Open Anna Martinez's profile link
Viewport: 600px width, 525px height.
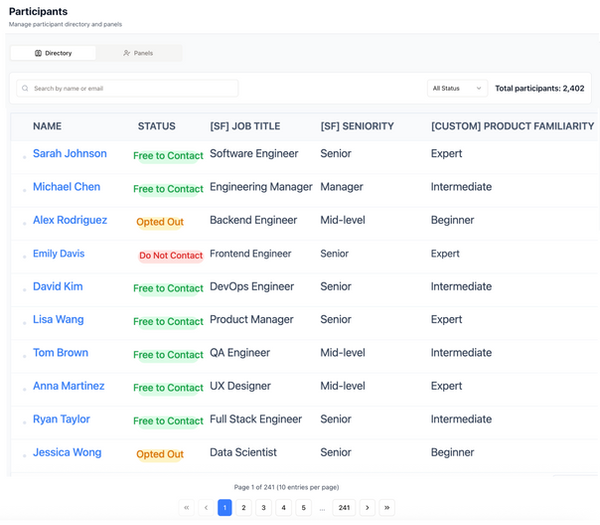[68, 386]
